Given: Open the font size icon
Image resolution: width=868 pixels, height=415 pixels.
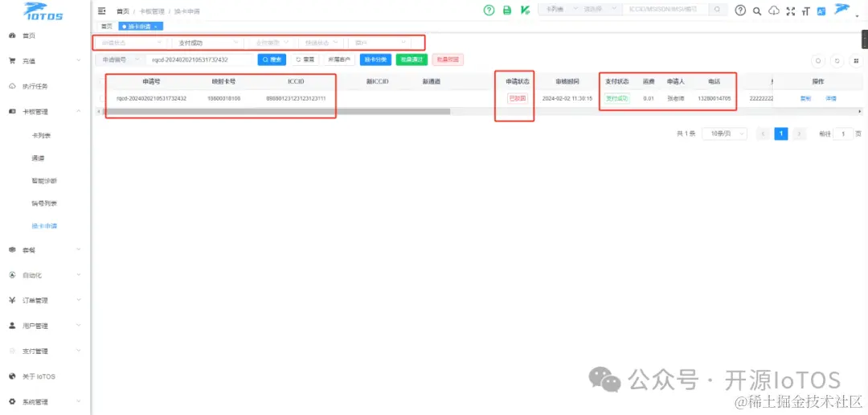Looking at the screenshot, I should (805, 10).
